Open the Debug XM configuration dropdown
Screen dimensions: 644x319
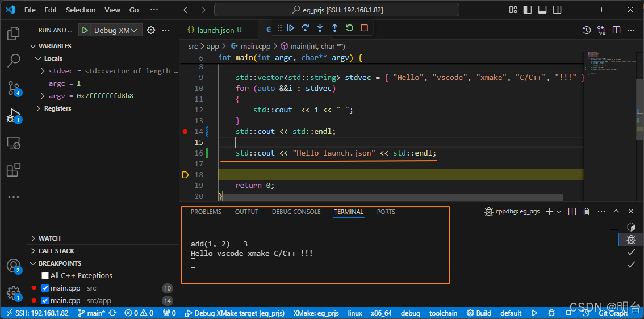(x=116, y=30)
